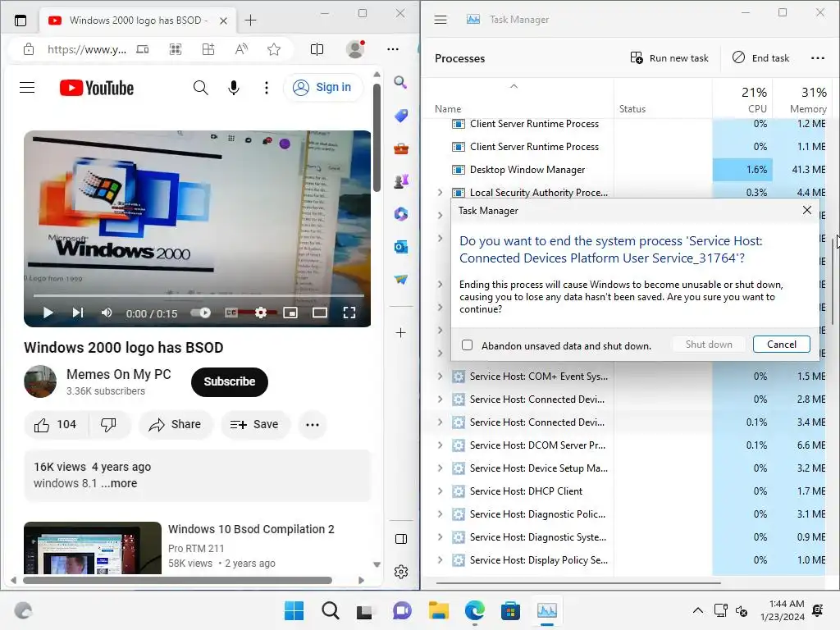840x630 pixels.
Task: Expand Service Host: DHCP Client row
Action: coord(440,491)
